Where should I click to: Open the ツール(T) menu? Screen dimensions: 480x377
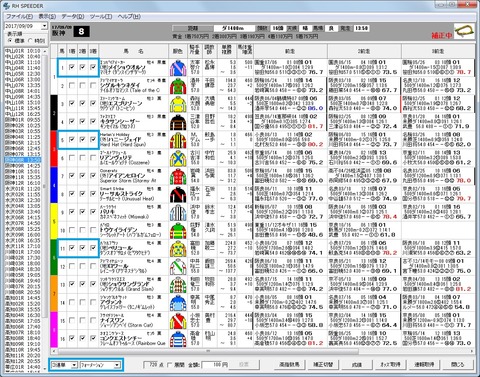tap(101, 16)
